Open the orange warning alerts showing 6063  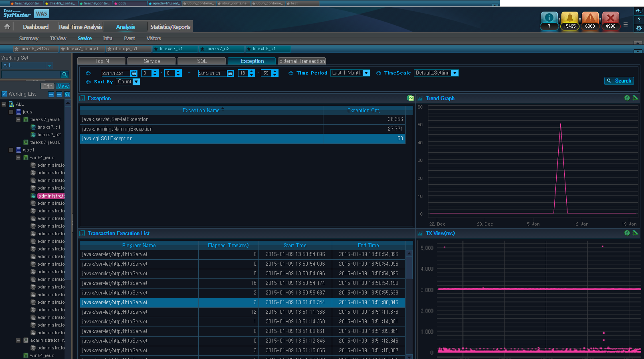click(590, 21)
